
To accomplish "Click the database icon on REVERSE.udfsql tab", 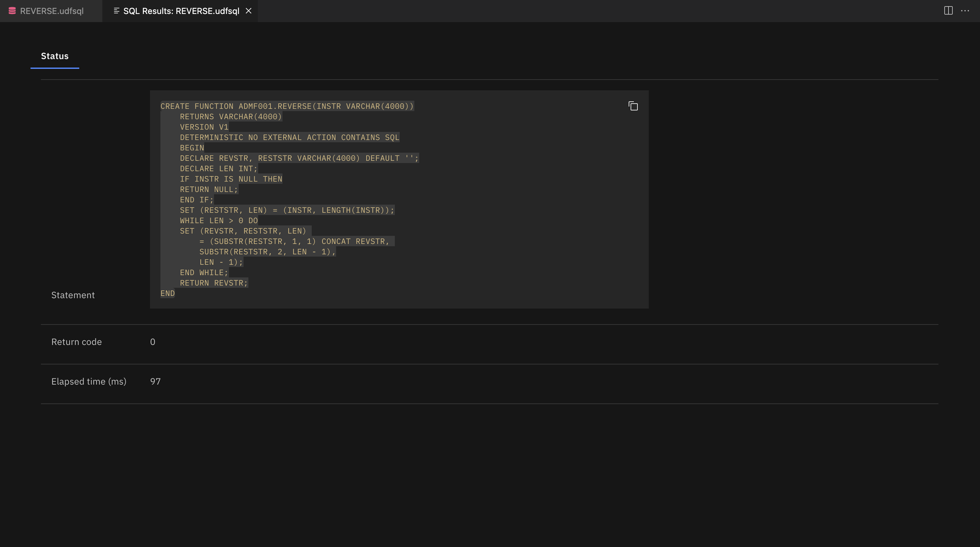I will (12, 11).
